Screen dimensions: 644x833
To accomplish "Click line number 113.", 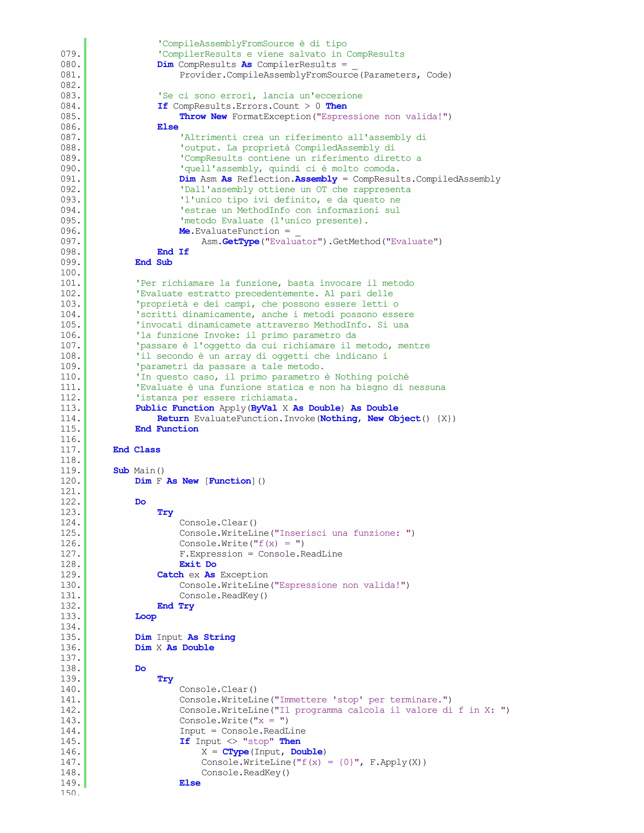I will (70, 408).
